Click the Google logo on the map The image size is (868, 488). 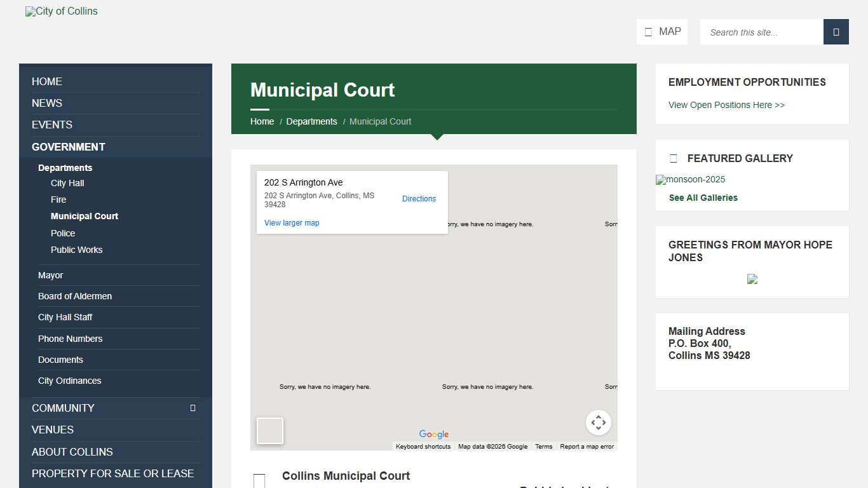click(433, 434)
